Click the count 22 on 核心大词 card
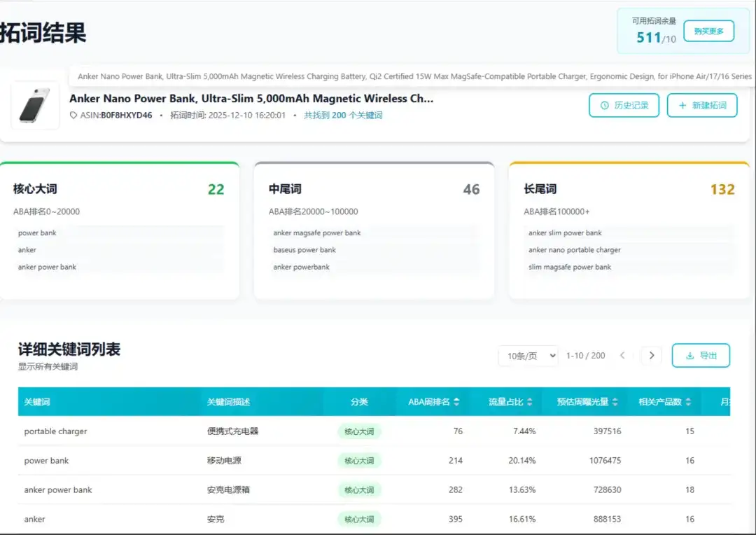 (x=216, y=190)
